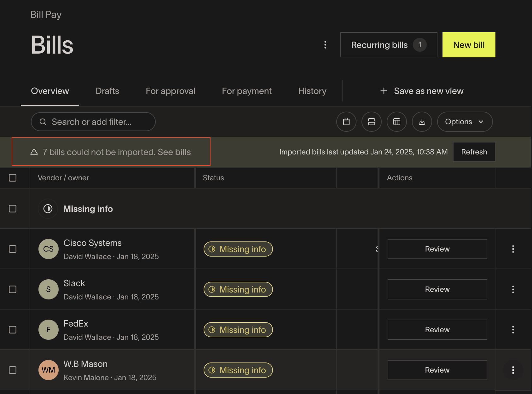Image resolution: width=532 pixels, height=394 pixels.
Task: Check the Slack bill checkbox
Action: pyautogui.click(x=13, y=289)
